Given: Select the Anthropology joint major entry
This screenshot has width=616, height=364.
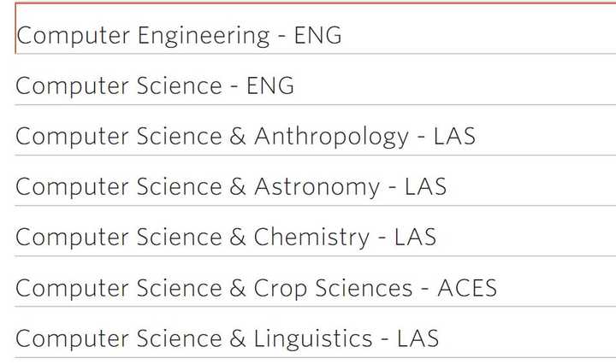Looking at the screenshot, I should pyautogui.click(x=316, y=130).
